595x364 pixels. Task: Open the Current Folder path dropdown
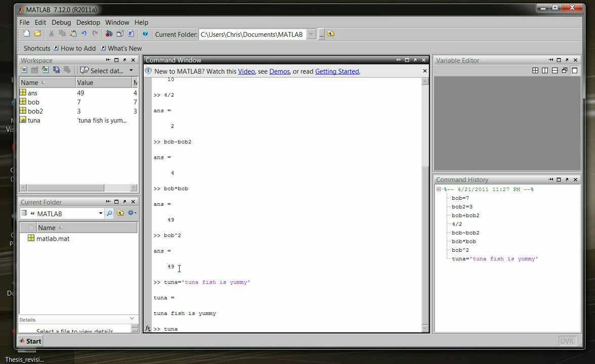(x=311, y=34)
